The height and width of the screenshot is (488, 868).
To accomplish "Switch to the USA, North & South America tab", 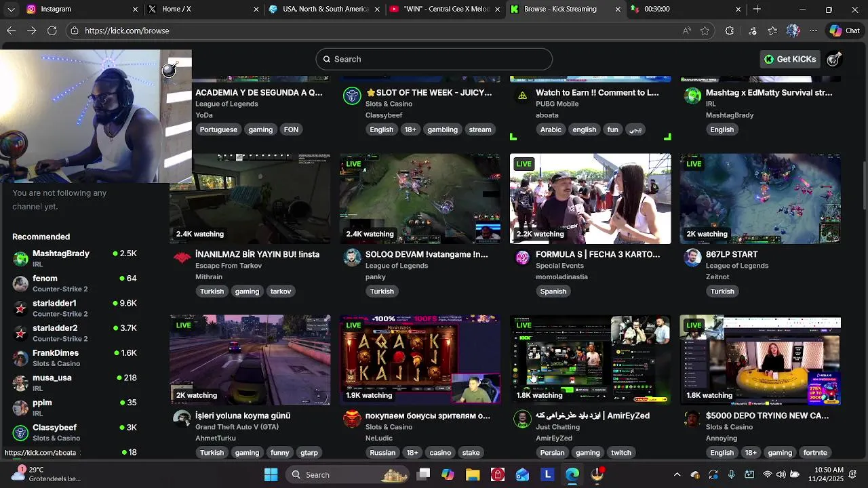I will coord(323,9).
